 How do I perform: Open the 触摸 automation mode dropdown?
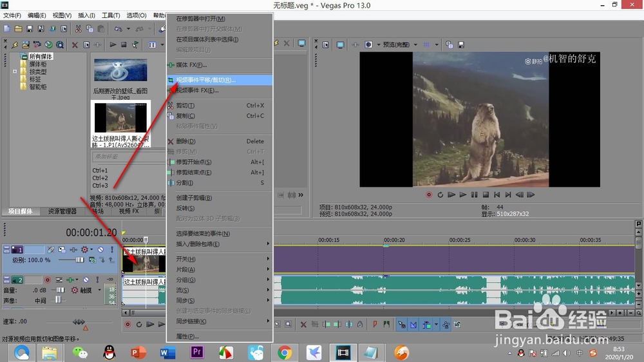(x=100, y=290)
